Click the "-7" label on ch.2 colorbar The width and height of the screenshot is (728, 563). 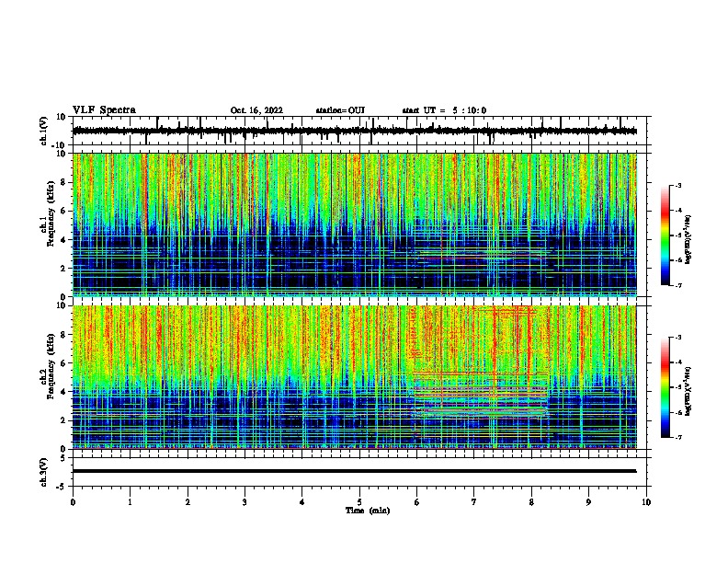[x=677, y=437]
